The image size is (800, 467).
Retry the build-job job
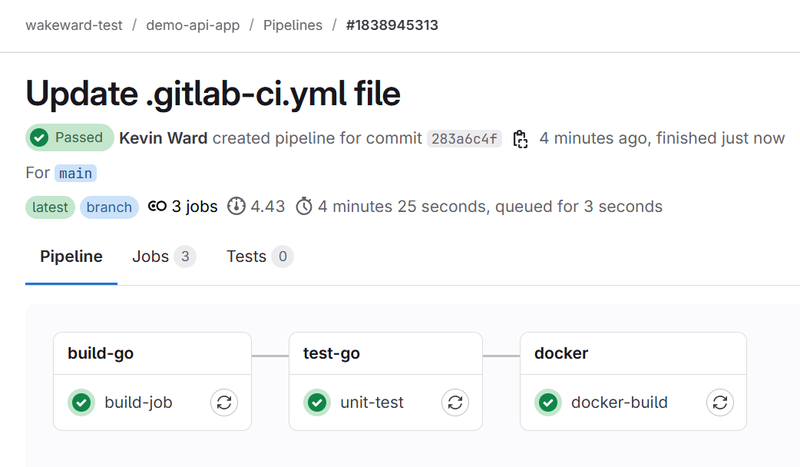[x=224, y=403]
